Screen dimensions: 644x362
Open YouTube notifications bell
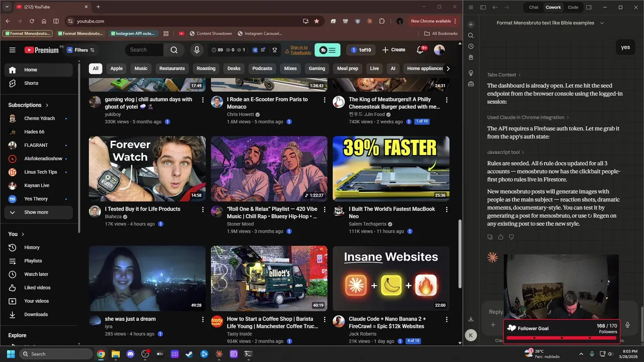420,50
